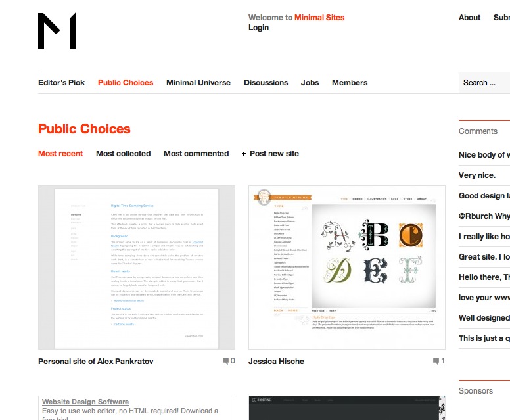Open Alex Pankratov site thumbnail
Viewport: 510px width, 420px height.
137,268
